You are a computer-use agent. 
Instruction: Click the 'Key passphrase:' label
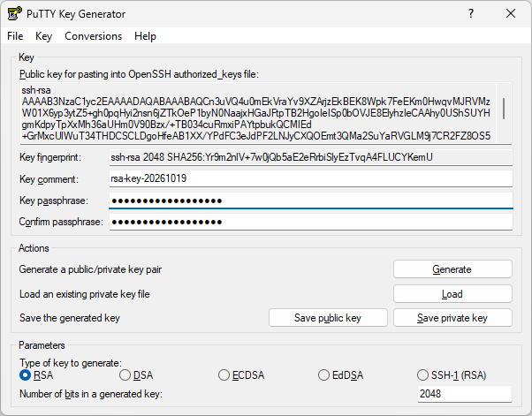(x=54, y=200)
